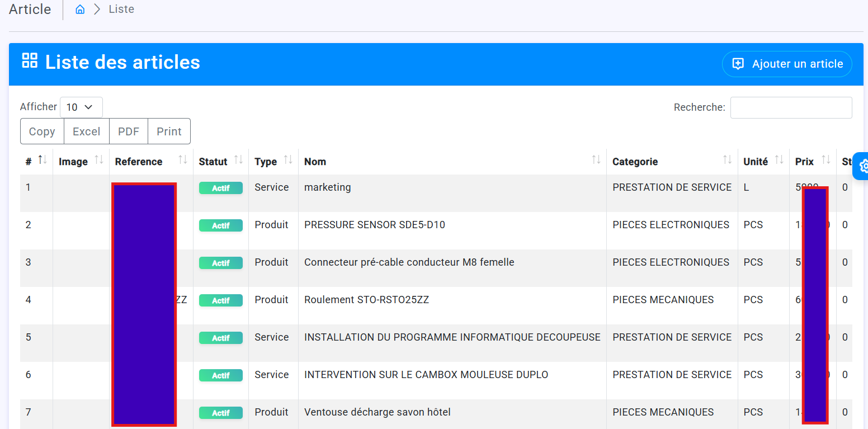Sort the Nom column using its sort arrows

(x=597, y=161)
